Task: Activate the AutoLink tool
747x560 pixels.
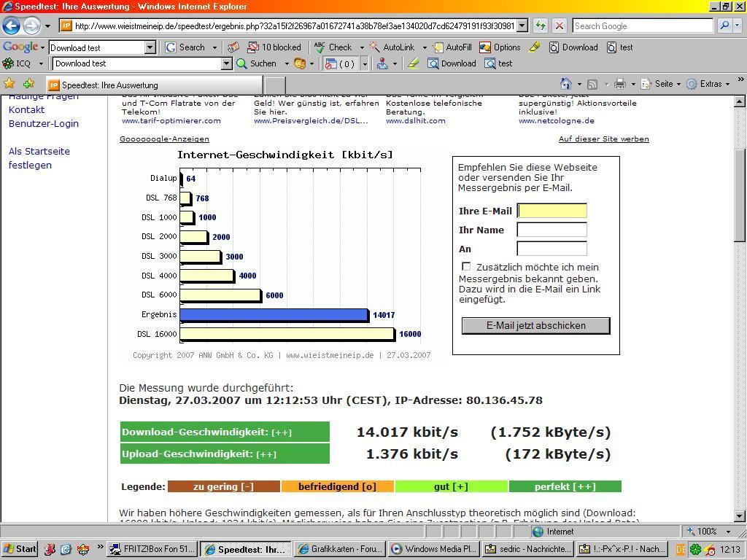Action: 392,47
